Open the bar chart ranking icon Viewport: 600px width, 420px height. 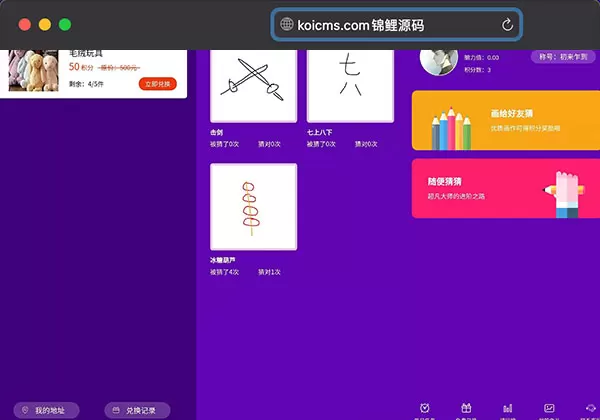coord(508,409)
